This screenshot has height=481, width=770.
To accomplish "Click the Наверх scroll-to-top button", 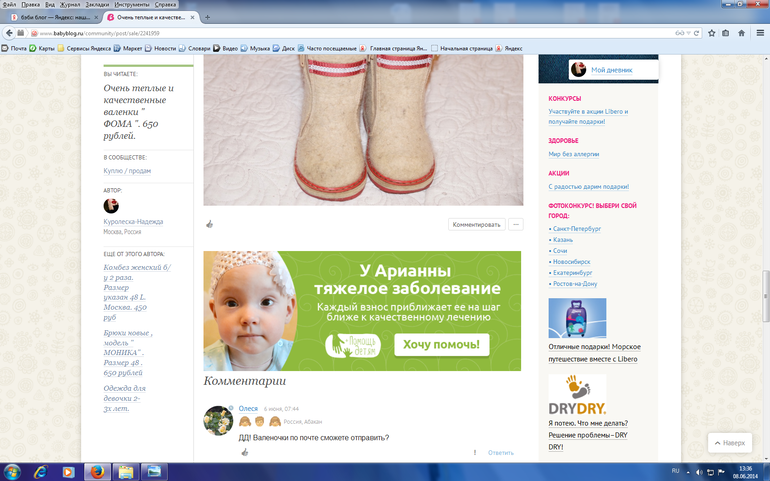I will tap(730, 443).
